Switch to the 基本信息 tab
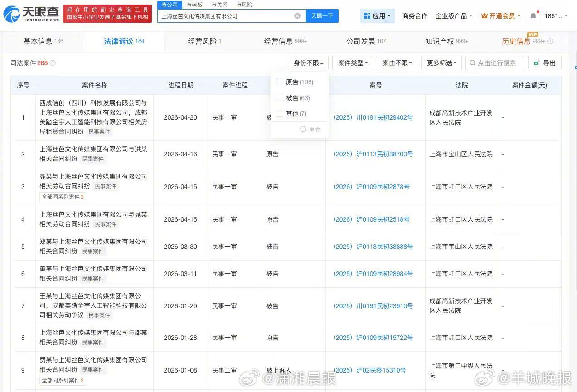The width and height of the screenshot is (577, 392). pyautogui.click(x=43, y=41)
